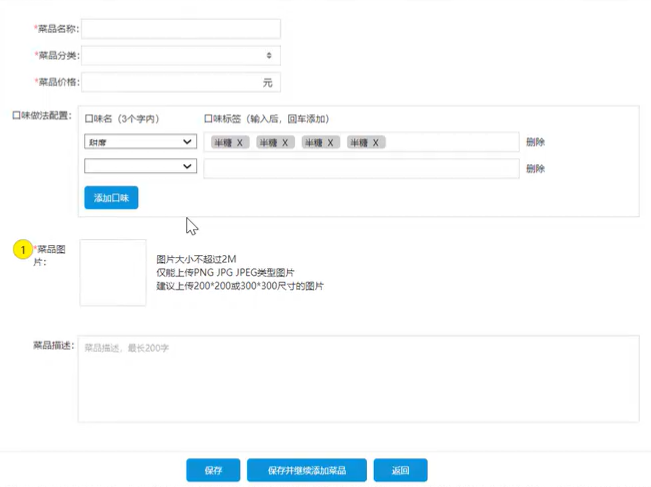Delete the 甜度 flavor row via 删除

pos(535,142)
